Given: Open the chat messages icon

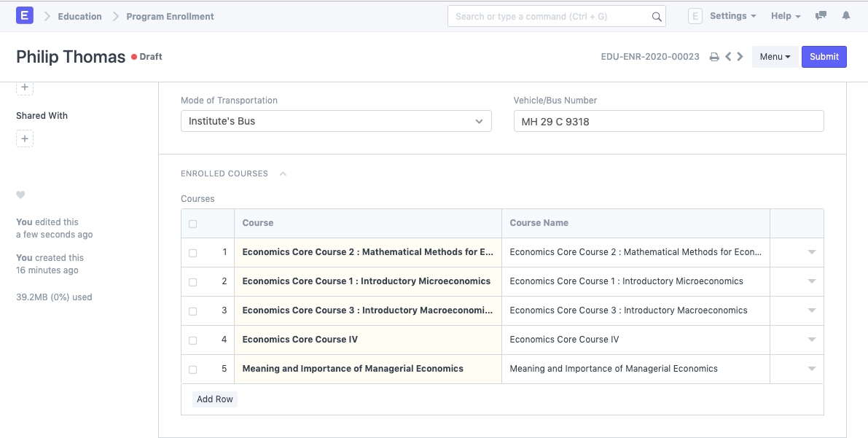Looking at the screenshot, I should [821, 15].
